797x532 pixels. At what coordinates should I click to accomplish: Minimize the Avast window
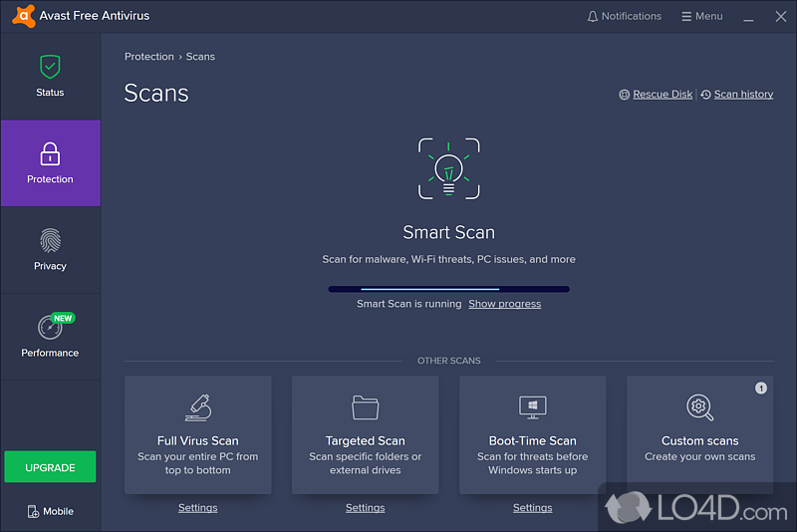coord(748,18)
